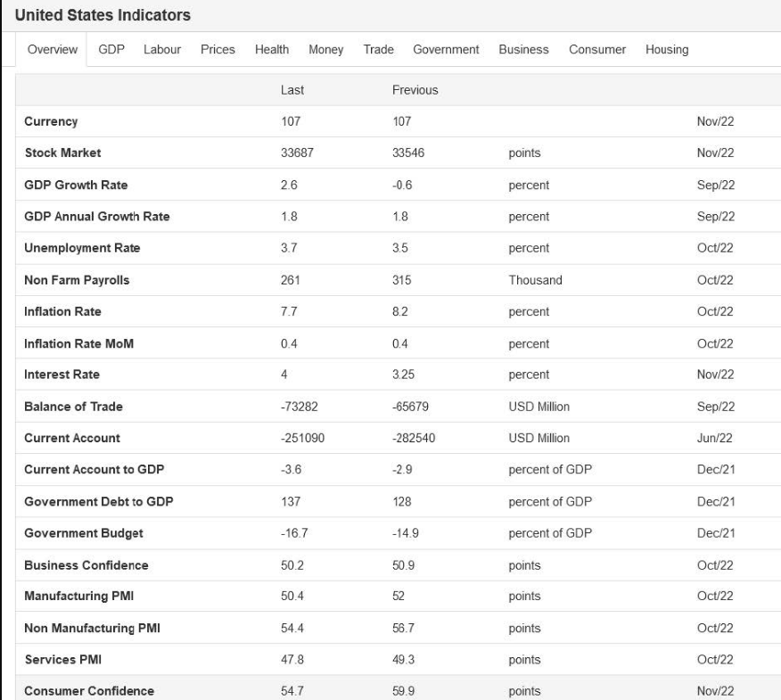Switch to the Trade tab

pos(379,50)
